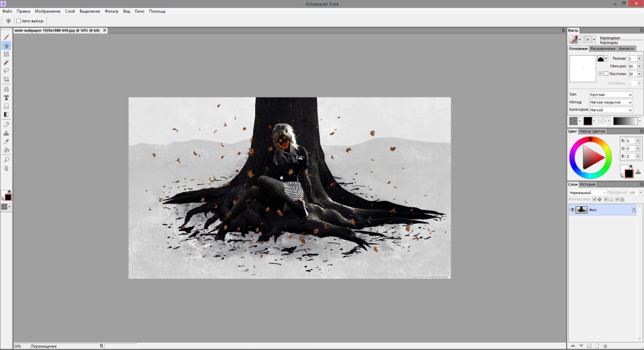The height and width of the screenshot is (350, 644).
Task: Select the Zoom magnifier tool
Action: [x=7, y=159]
